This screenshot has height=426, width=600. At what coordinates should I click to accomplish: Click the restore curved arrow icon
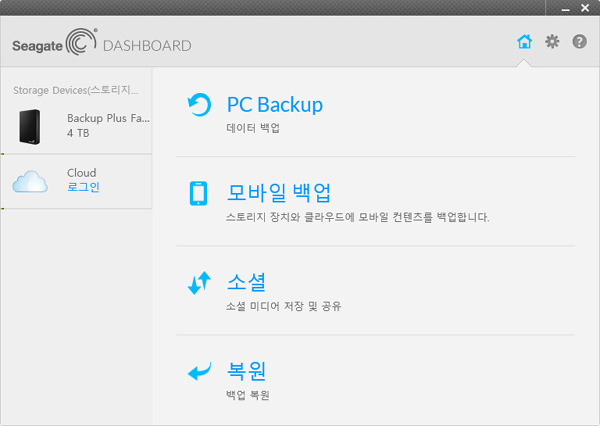(199, 371)
